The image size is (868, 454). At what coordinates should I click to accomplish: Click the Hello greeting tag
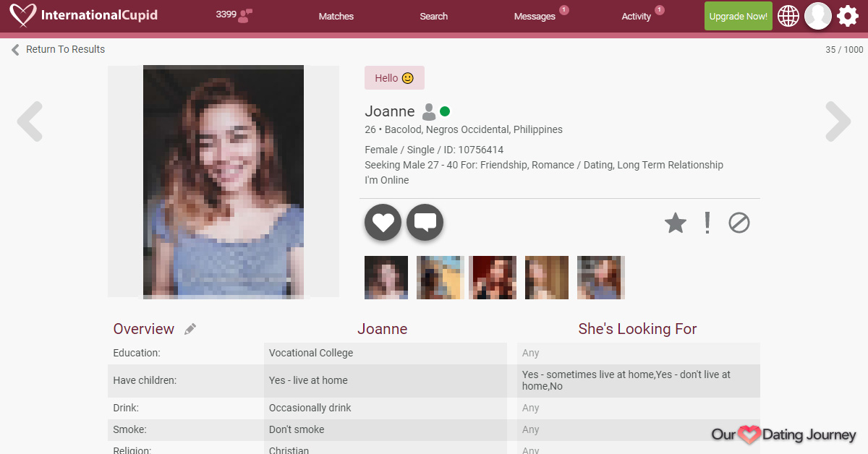(x=394, y=78)
